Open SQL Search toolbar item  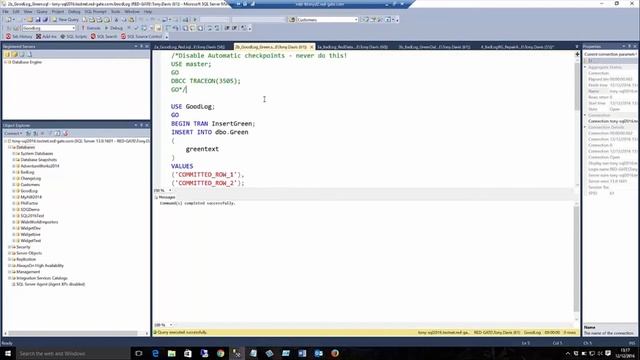click(x=104, y=36)
